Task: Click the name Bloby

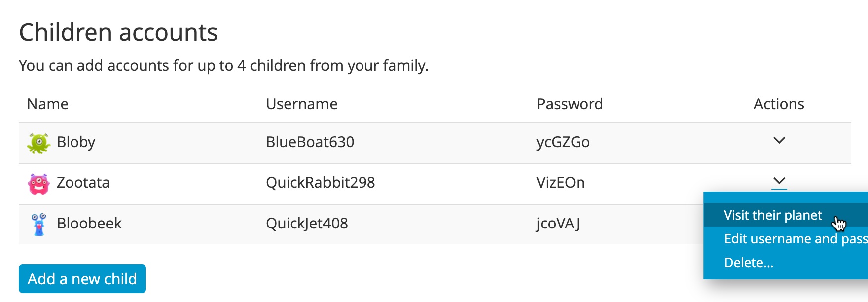Action: click(76, 142)
